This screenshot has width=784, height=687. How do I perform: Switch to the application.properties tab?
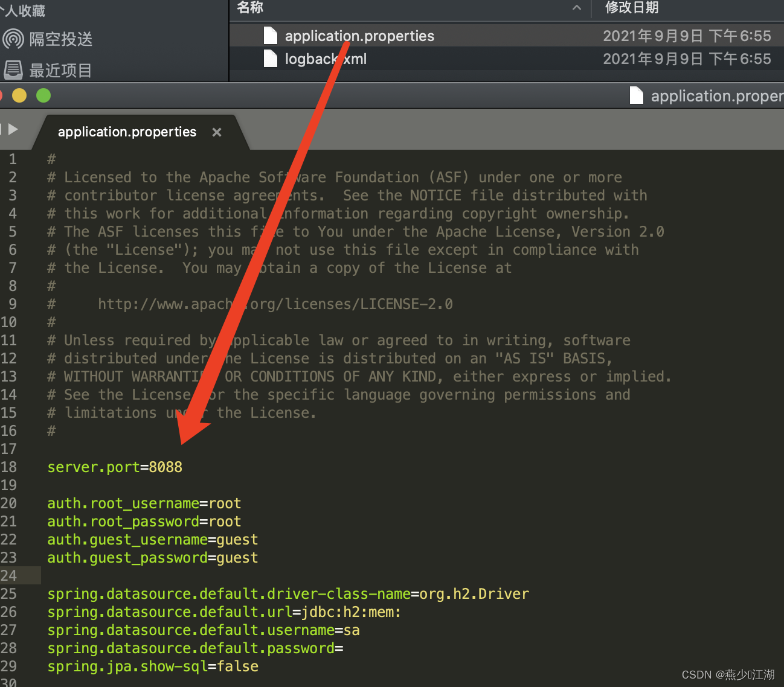(126, 132)
